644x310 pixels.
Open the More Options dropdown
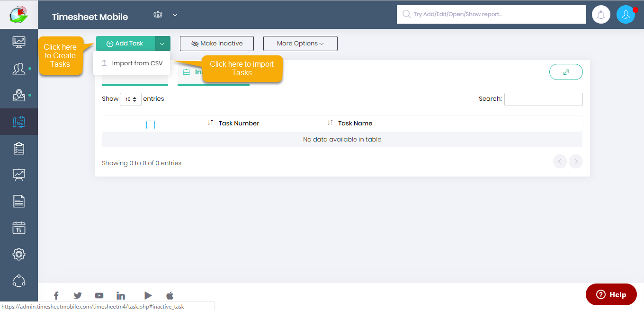pos(300,44)
